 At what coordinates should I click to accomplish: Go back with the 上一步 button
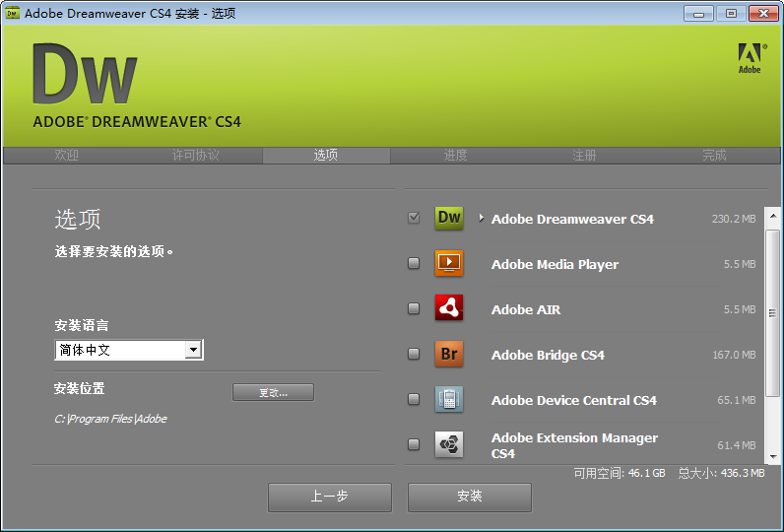coord(330,497)
